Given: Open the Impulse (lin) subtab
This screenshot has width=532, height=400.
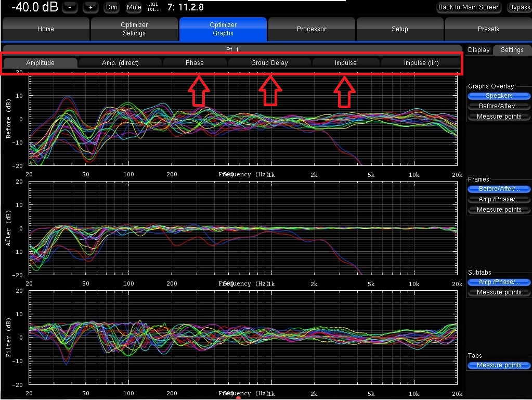Looking at the screenshot, I should [x=421, y=63].
